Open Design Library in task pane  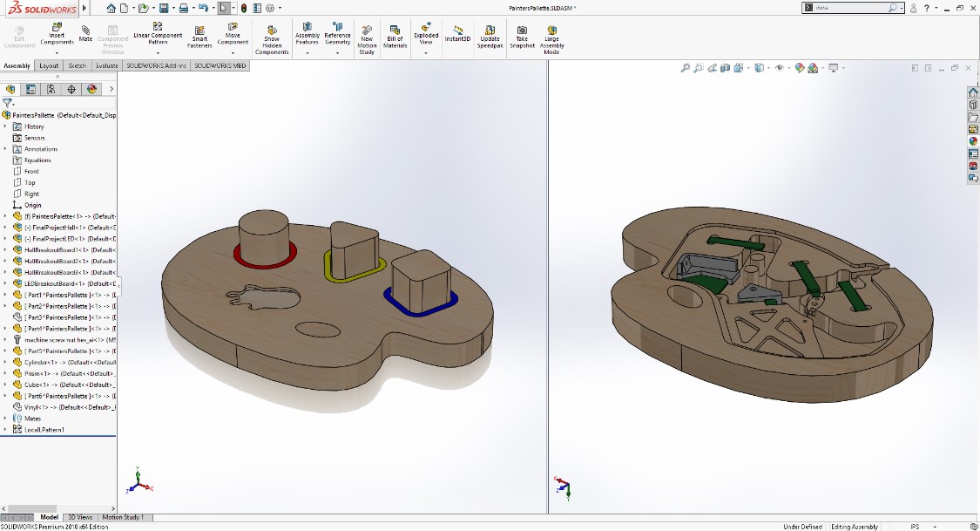click(x=973, y=106)
